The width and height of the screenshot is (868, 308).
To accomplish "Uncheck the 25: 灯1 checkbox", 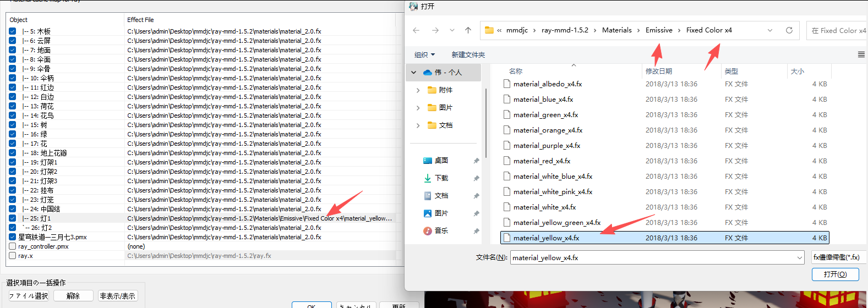I will coord(12,218).
